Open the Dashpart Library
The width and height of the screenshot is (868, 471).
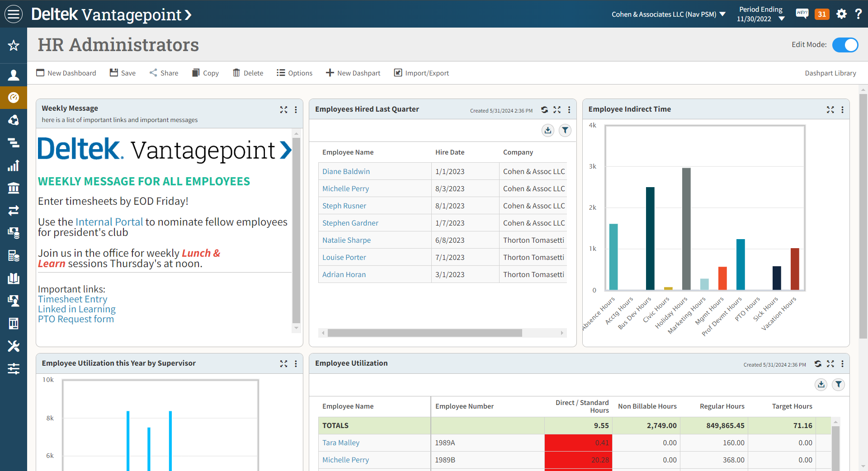830,73
